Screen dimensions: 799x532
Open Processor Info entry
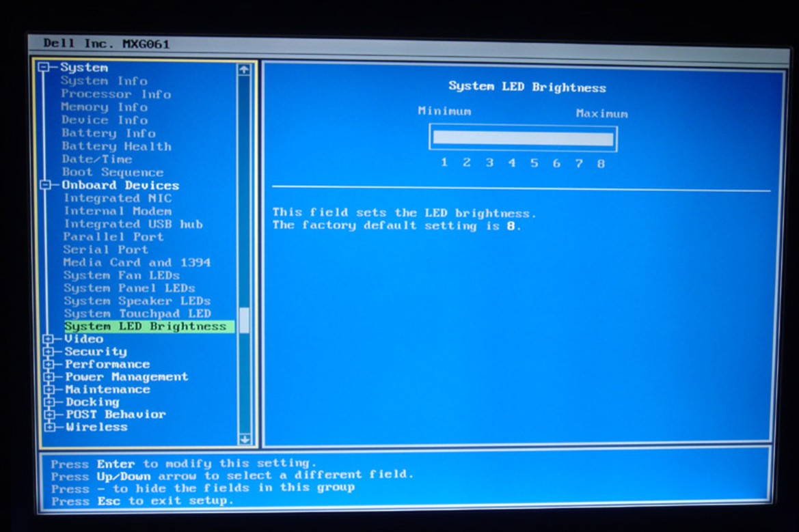116,94
